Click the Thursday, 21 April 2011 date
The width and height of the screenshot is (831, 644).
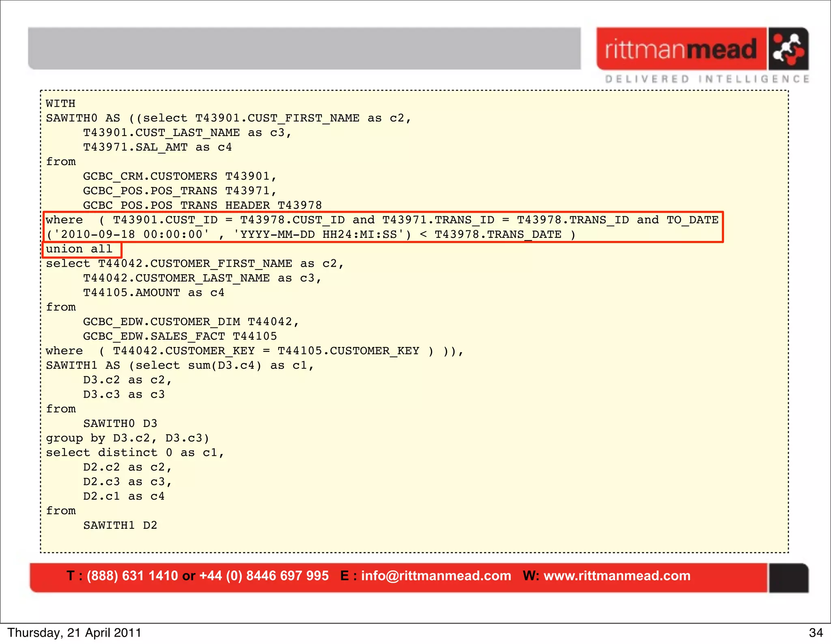point(74,633)
